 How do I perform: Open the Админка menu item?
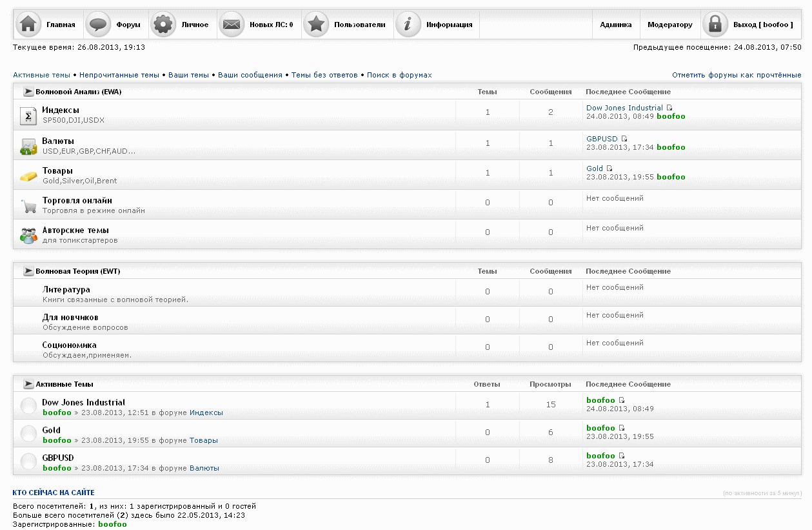pyautogui.click(x=615, y=25)
